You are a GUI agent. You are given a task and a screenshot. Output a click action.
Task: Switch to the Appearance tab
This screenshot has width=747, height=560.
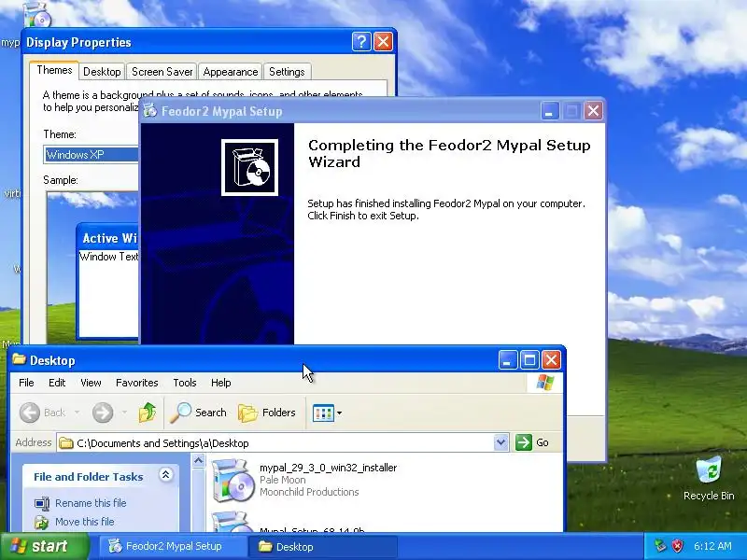230,72
